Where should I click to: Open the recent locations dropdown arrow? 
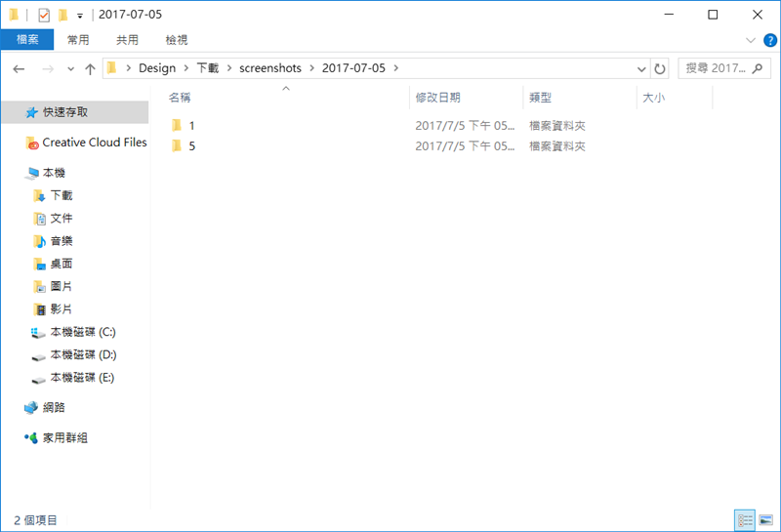coord(70,68)
